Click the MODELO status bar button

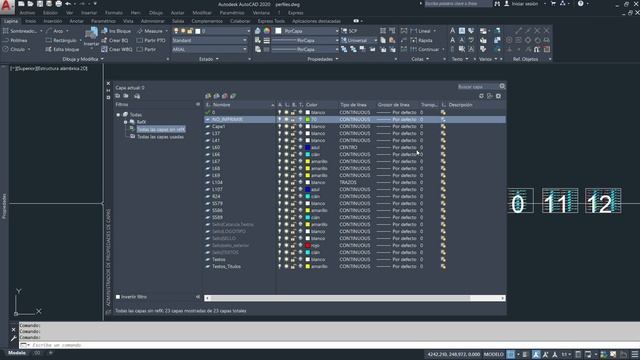(x=493, y=354)
